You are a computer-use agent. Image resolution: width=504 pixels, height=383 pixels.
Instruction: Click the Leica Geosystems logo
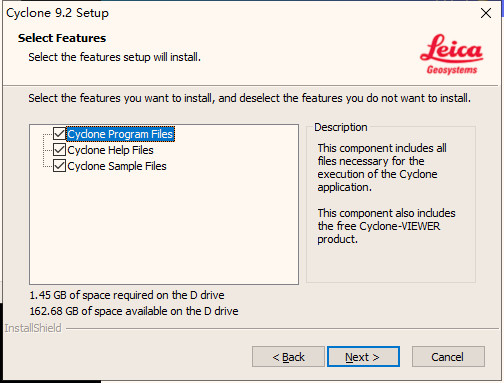click(452, 54)
